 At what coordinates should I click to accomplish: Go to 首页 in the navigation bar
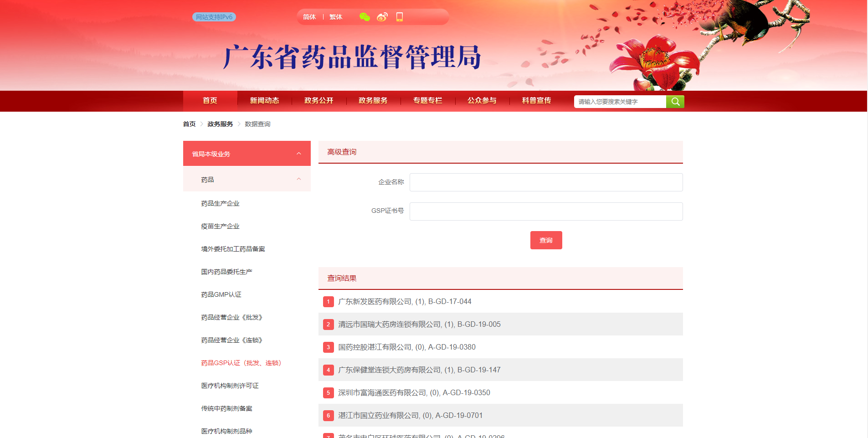pyautogui.click(x=210, y=101)
